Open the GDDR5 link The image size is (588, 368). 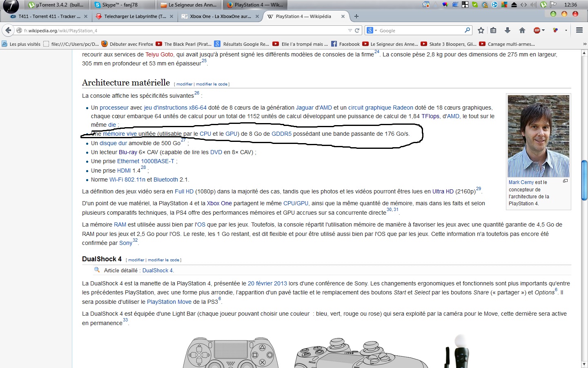[282, 134]
